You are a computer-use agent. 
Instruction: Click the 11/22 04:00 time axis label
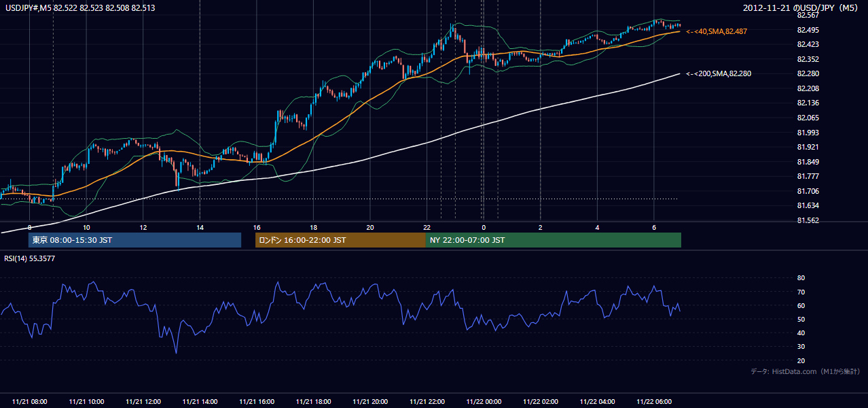coord(597,402)
